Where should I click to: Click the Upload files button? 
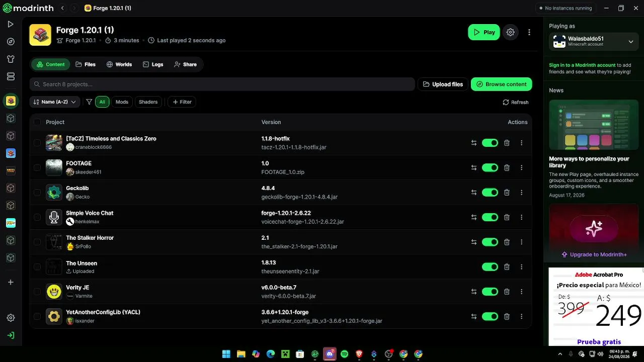tap(443, 84)
